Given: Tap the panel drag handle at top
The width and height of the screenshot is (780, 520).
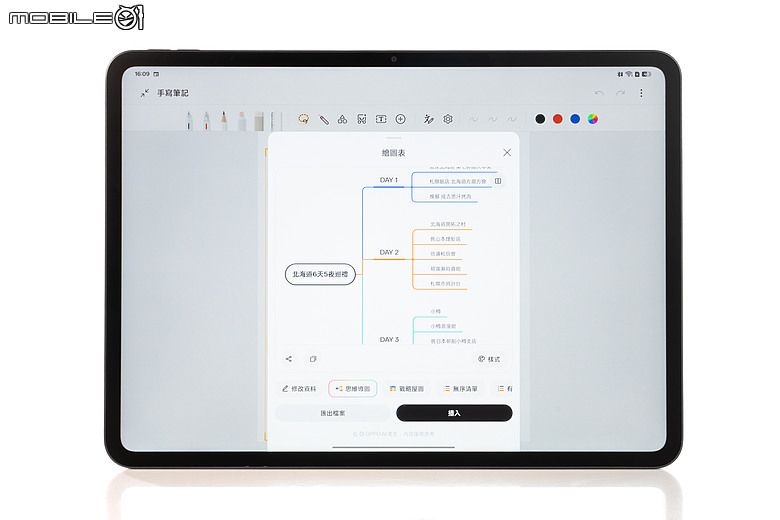Looking at the screenshot, I should click(x=393, y=138).
